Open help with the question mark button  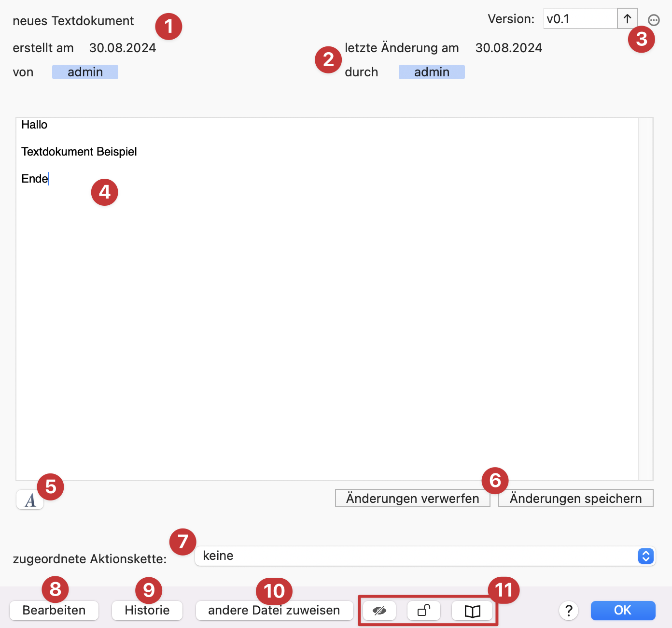click(x=569, y=611)
